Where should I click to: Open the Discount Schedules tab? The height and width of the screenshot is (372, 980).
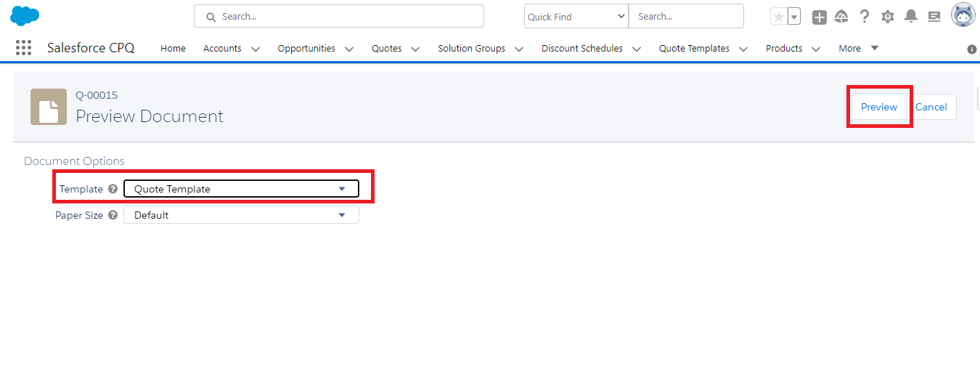click(x=582, y=49)
